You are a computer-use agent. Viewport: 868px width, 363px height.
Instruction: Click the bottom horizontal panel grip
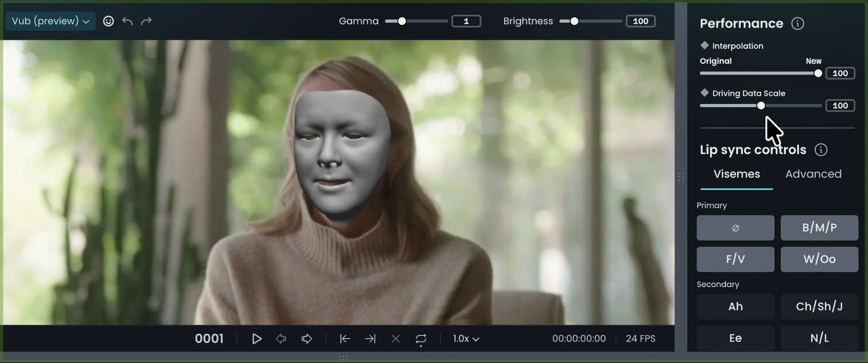point(343,358)
